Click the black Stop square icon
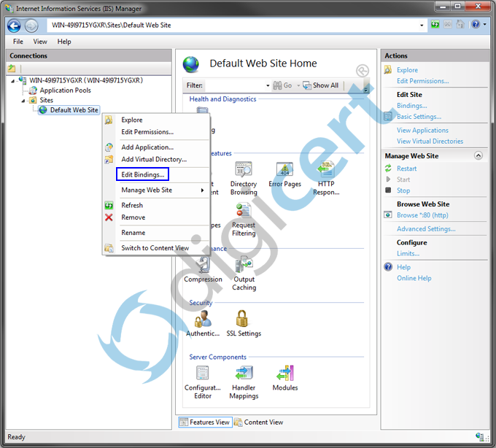Screen dimensions: 496x448 [x=388, y=190]
